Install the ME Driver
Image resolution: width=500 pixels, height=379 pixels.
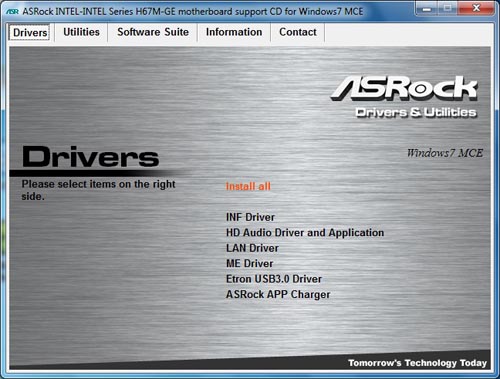click(x=250, y=263)
